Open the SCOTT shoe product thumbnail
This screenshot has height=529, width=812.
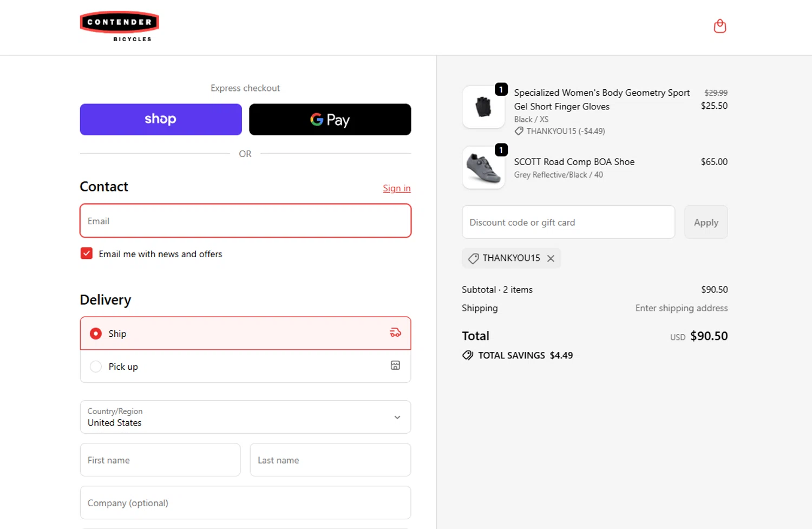click(483, 167)
